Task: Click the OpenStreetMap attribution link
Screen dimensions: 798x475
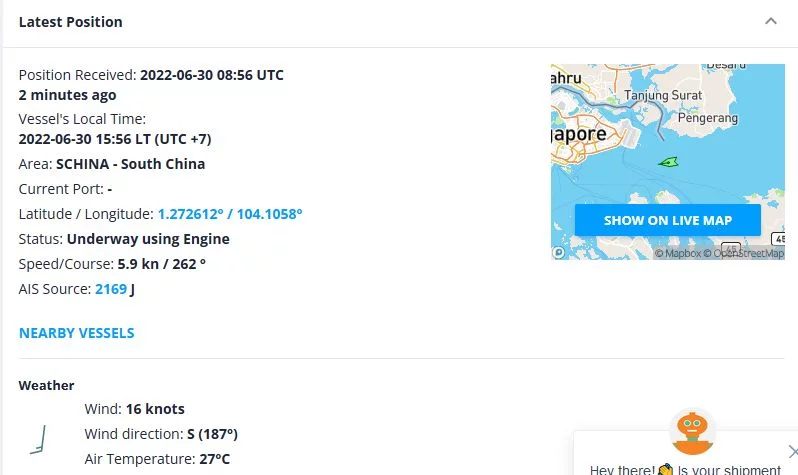Action: [744, 254]
